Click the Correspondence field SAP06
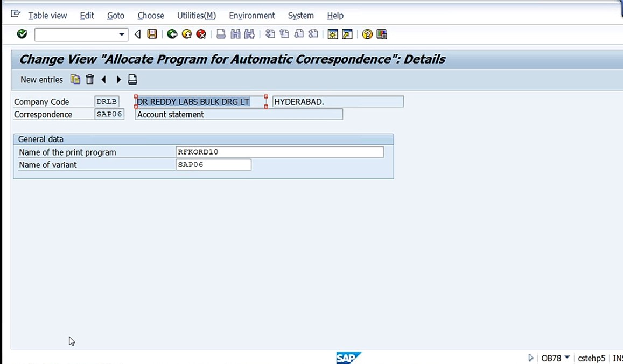 (109, 115)
